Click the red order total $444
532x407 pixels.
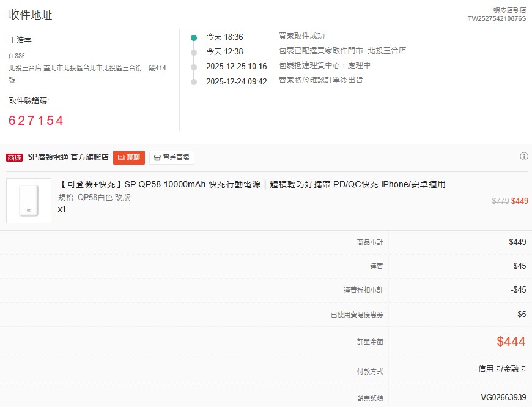tap(511, 342)
